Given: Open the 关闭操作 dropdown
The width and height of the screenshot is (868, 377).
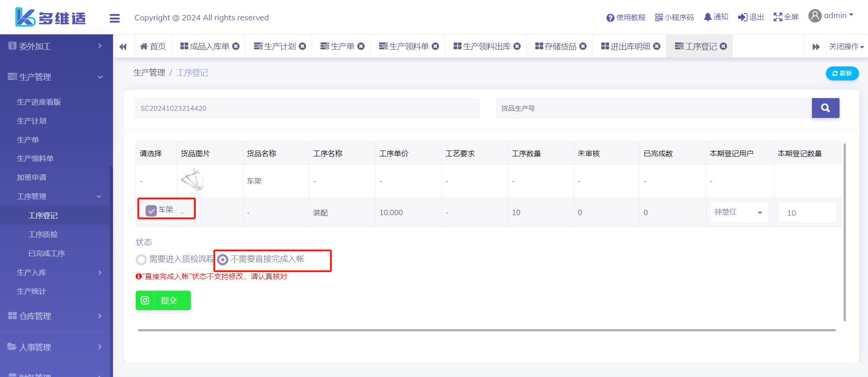Looking at the screenshot, I should click(x=846, y=47).
